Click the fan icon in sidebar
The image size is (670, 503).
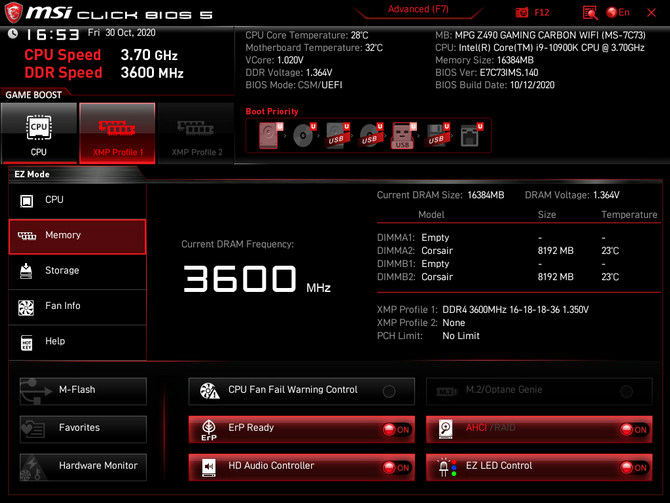[26, 307]
